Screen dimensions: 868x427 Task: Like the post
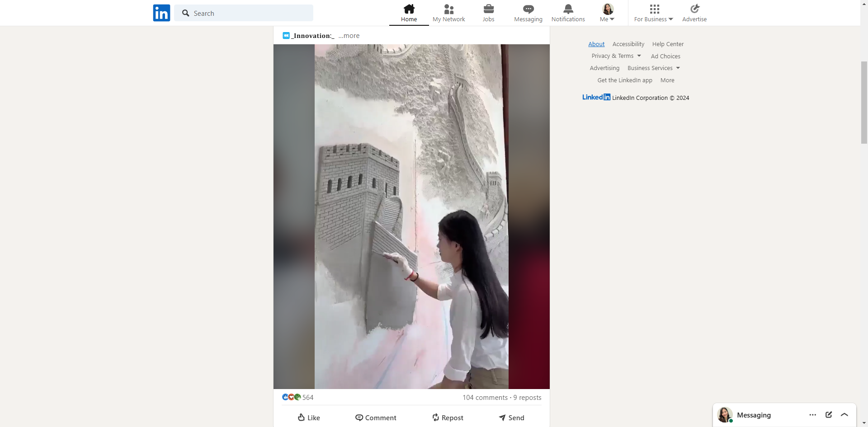pos(309,418)
